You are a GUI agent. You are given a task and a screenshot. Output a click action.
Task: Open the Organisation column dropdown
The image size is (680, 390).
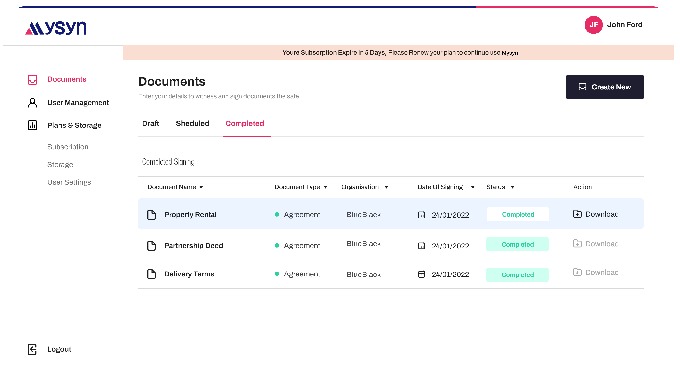point(386,187)
